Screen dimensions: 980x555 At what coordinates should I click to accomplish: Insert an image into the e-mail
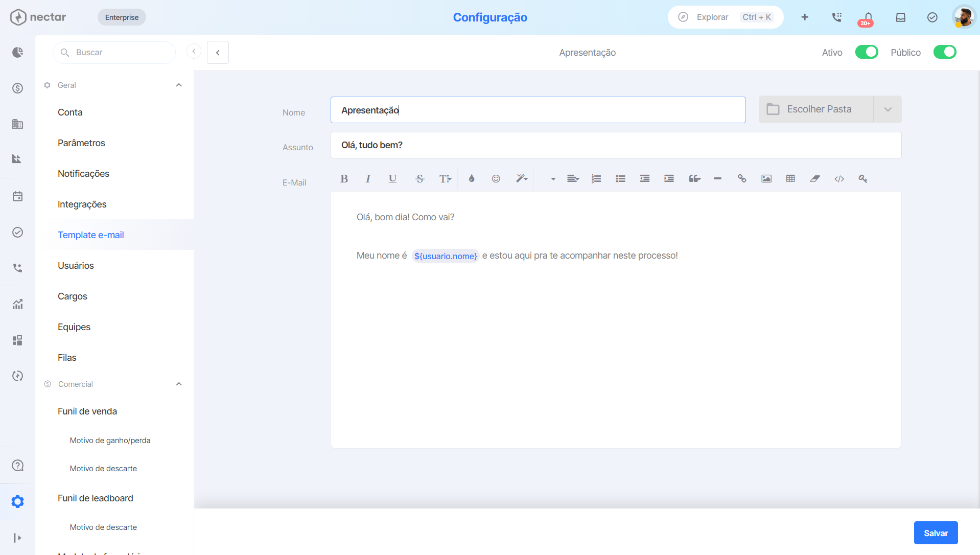click(766, 178)
